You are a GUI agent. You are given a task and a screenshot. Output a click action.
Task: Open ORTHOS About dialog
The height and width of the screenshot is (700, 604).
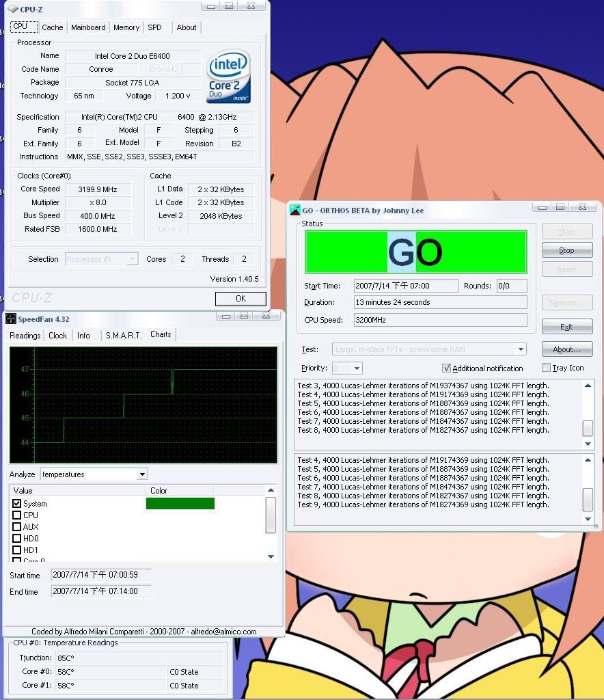567,349
